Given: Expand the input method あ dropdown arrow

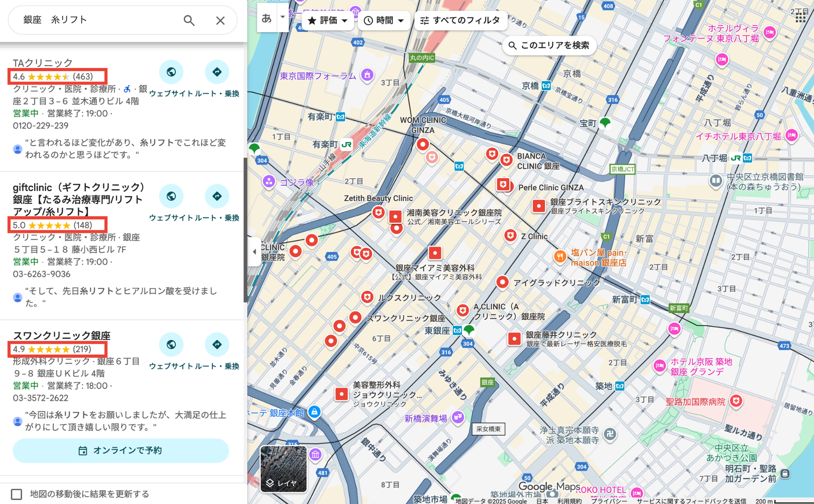Looking at the screenshot, I should (283, 17).
